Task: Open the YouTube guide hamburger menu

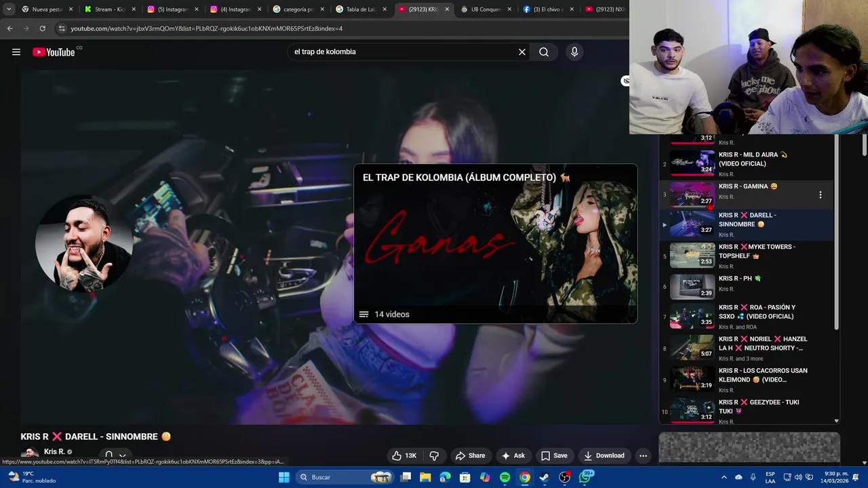Action: pos(16,52)
